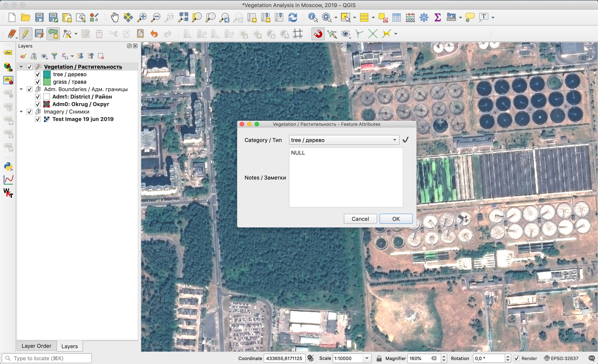
Task: Click the Zoom In magnifier tool
Action: tap(142, 17)
